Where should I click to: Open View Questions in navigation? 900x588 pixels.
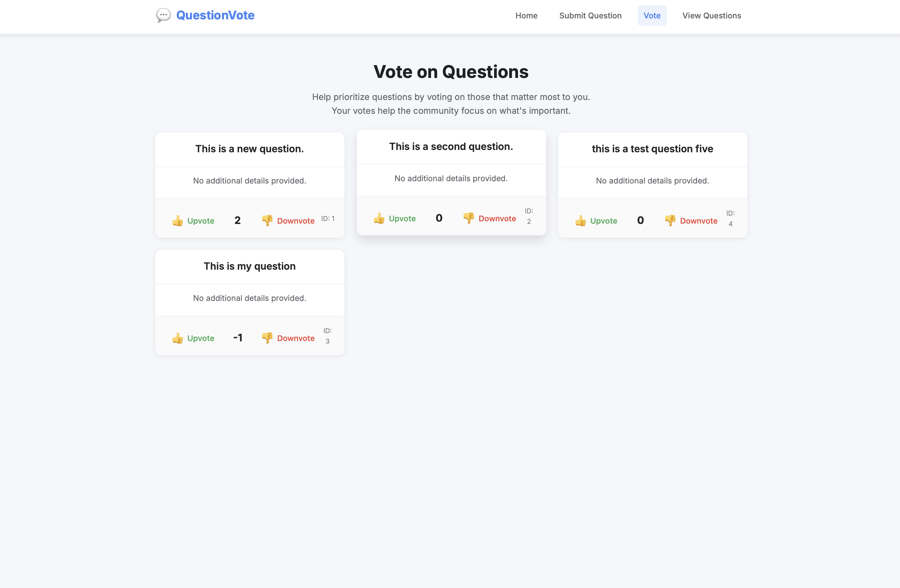click(x=712, y=15)
